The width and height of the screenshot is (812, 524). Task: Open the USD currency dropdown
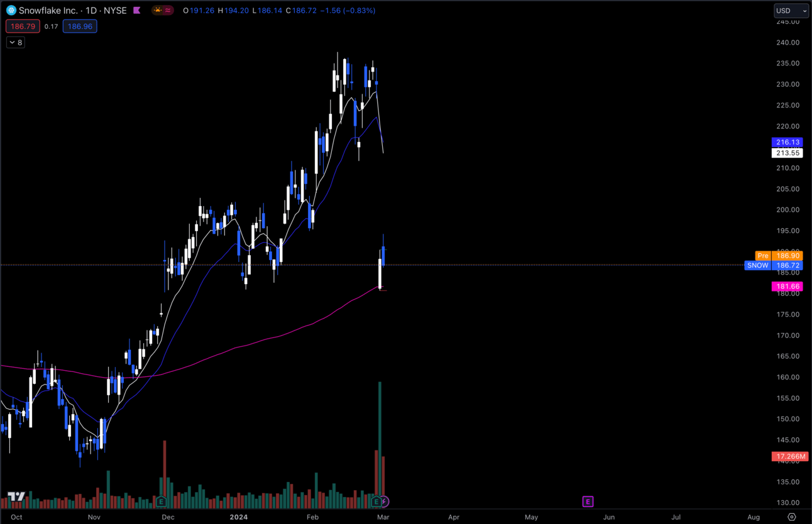(x=791, y=11)
